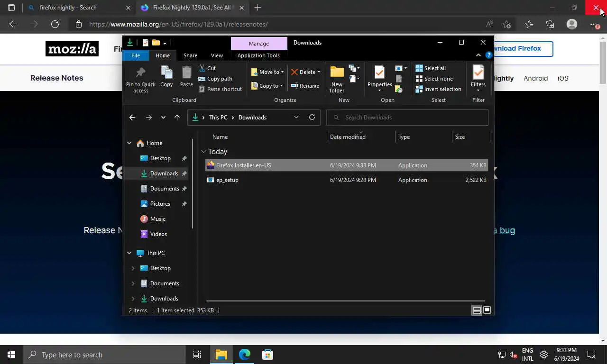Collapse the ribbon with the chevron
607x364 pixels.
(478, 55)
